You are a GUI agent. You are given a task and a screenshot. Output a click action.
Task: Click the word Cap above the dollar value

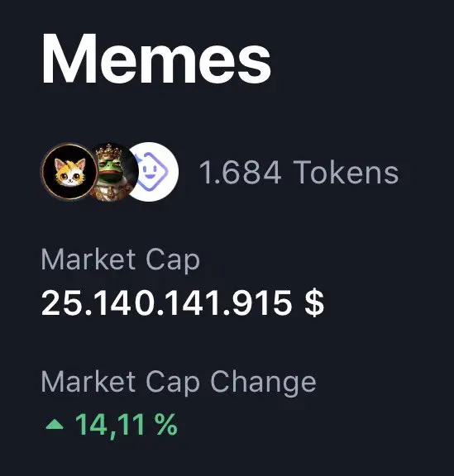click(x=173, y=260)
